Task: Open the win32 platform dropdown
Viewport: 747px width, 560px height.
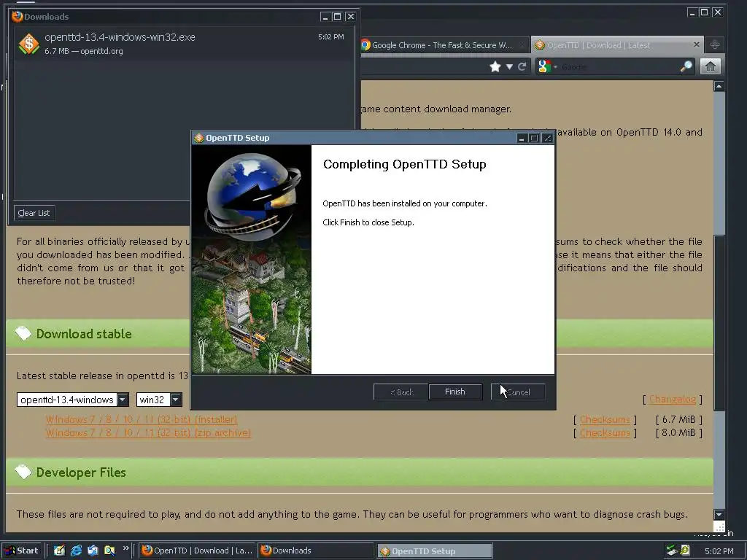Action: tap(159, 400)
